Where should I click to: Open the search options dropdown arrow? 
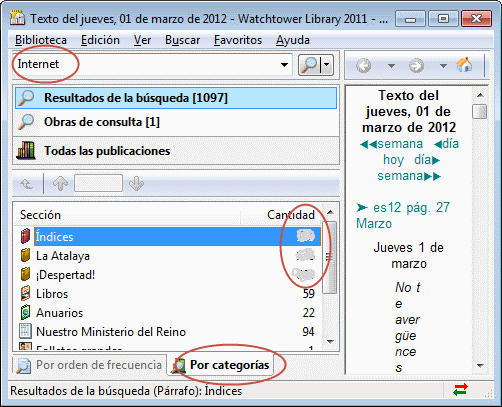tap(327, 65)
